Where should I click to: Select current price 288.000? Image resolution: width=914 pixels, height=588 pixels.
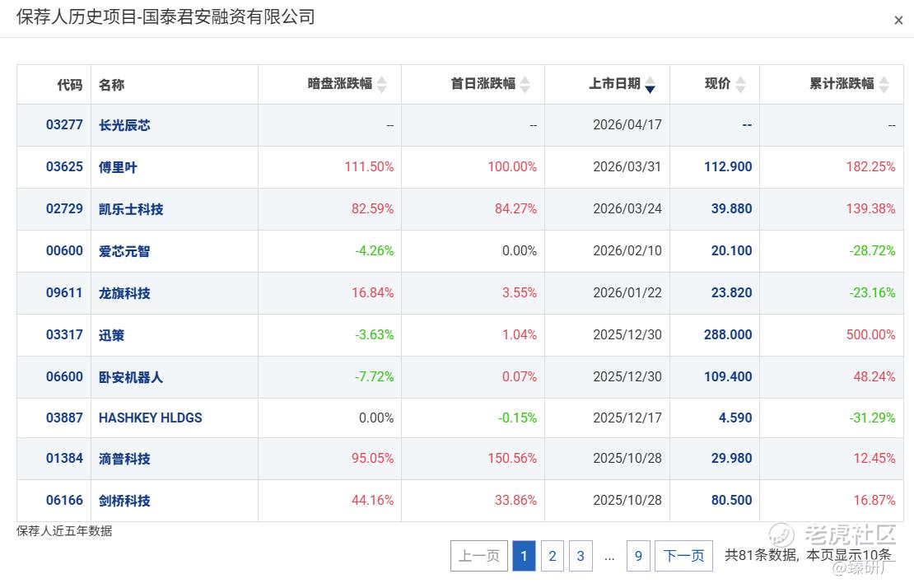pyautogui.click(x=728, y=334)
